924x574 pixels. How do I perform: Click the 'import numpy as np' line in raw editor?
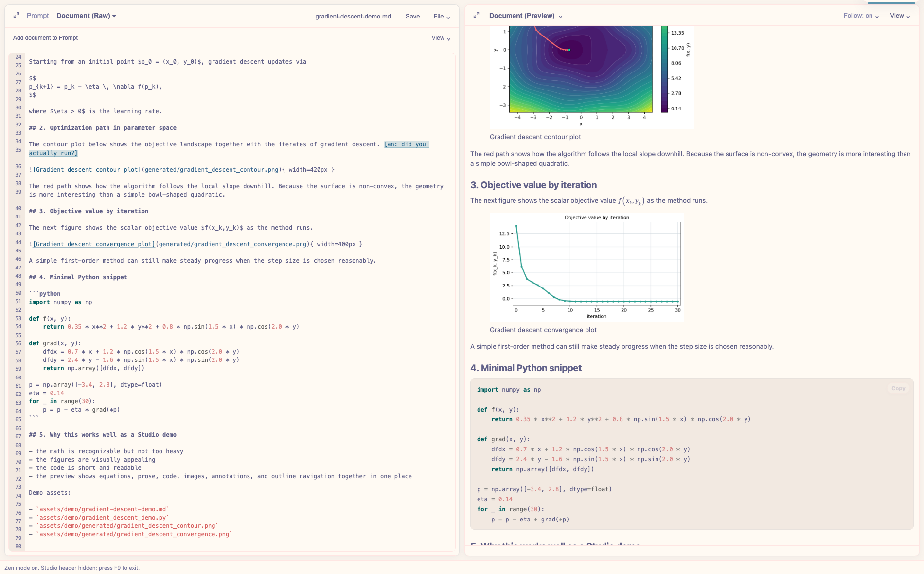pyautogui.click(x=60, y=302)
